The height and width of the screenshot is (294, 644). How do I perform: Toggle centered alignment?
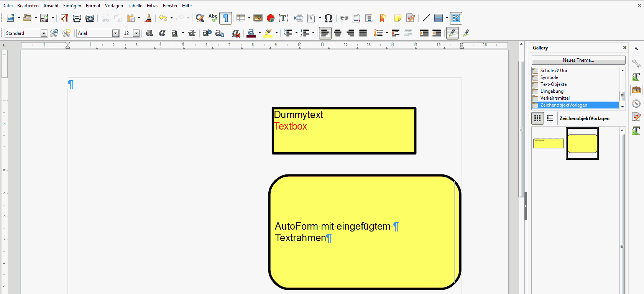[338, 33]
